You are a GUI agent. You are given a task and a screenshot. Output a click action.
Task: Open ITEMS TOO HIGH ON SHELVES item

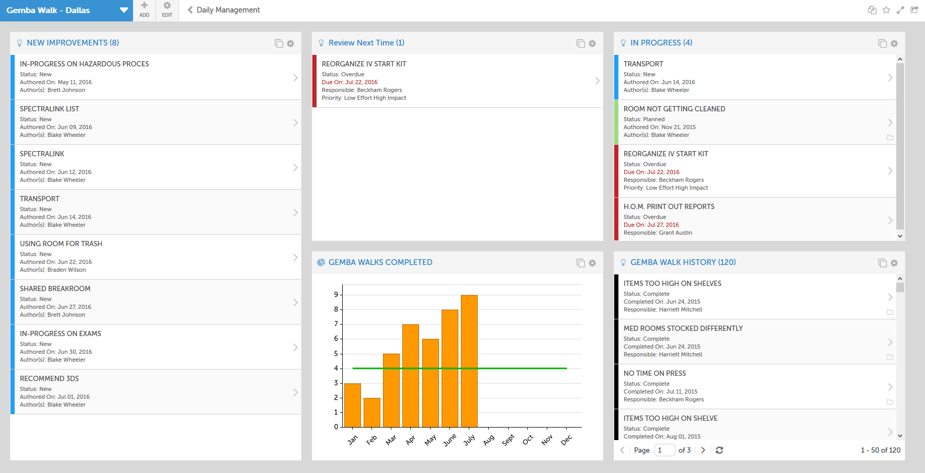coord(755,297)
